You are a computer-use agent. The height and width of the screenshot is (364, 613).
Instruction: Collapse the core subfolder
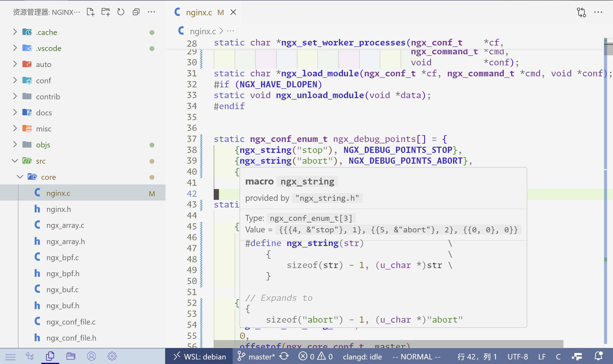(20, 177)
